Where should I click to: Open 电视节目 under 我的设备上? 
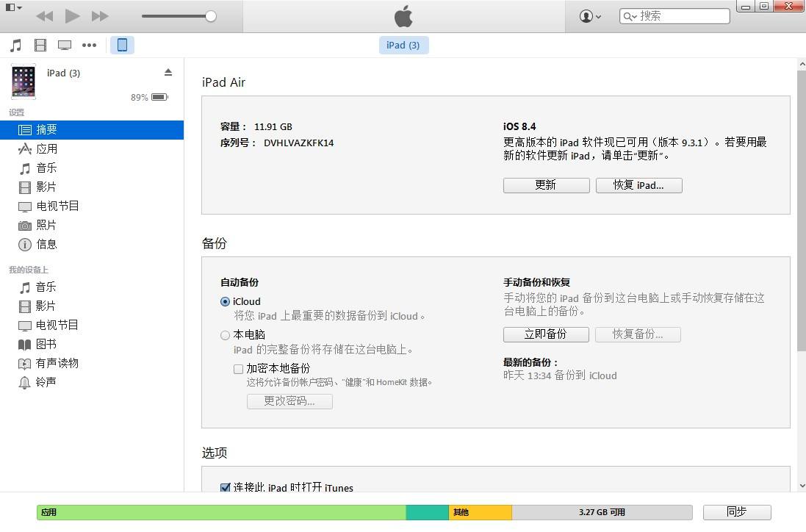[92, 325]
